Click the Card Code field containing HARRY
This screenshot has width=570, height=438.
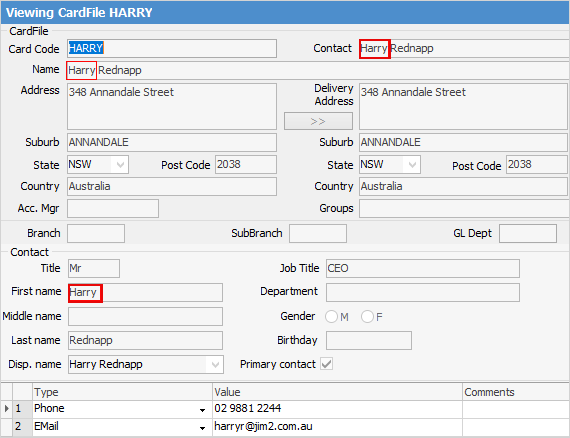coord(172,48)
